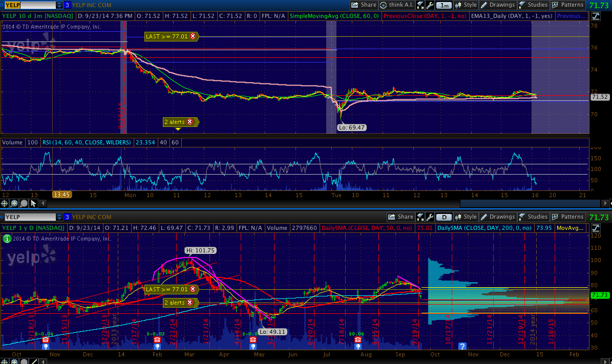
Task: Expand the symbol dropdown in lower chart
Action: point(59,217)
